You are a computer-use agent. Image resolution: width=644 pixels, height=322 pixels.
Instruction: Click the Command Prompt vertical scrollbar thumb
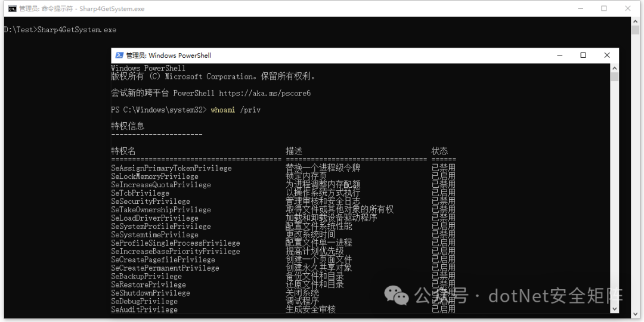point(636,30)
